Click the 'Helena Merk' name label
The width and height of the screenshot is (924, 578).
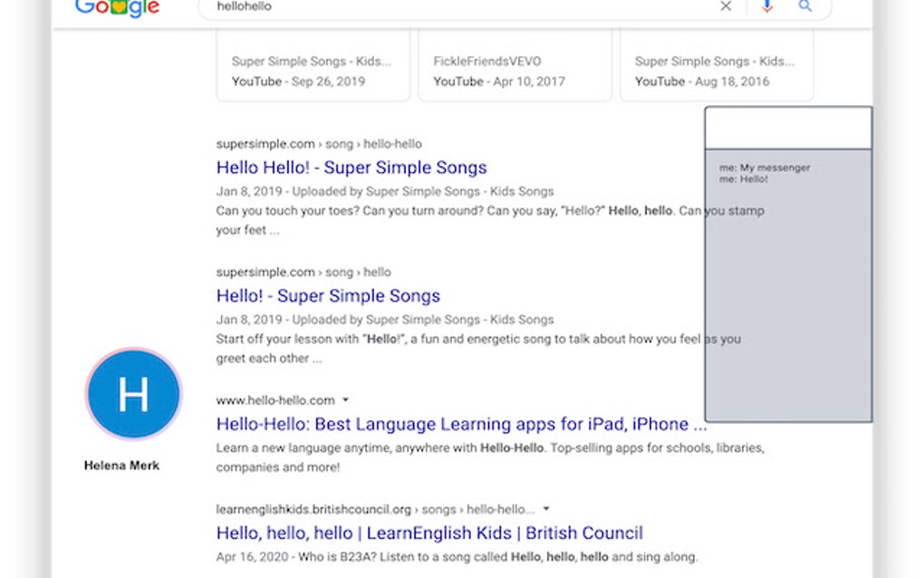(x=121, y=465)
